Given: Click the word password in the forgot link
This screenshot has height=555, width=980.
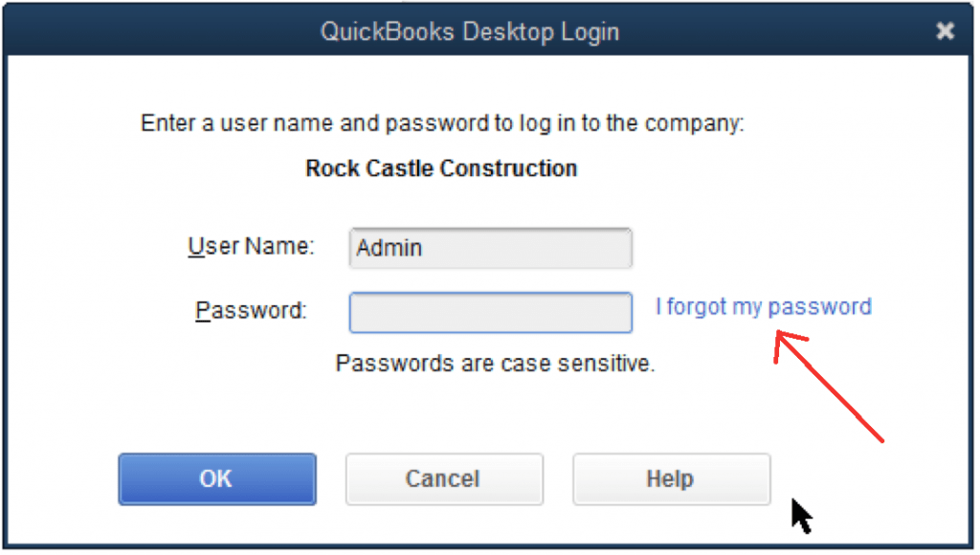Looking at the screenshot, I should 819,307.
